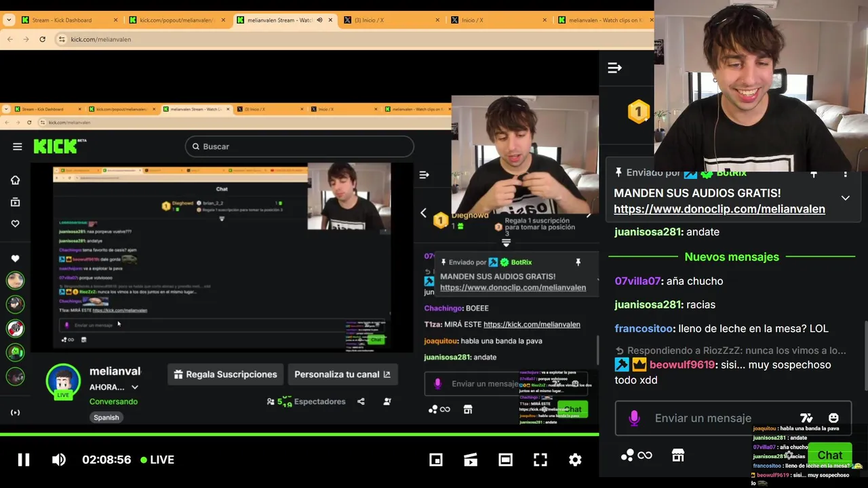This screenshot has width=868, height=488.
Task: Click the green stream progress bar
Action: tap(299, 434)
